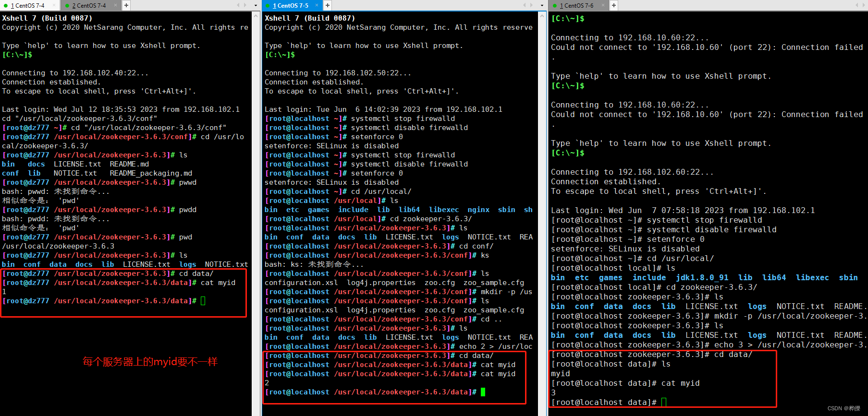Add new tab beside '2 CentOS 7-4'
868x416 pixels.
point(126,5)
